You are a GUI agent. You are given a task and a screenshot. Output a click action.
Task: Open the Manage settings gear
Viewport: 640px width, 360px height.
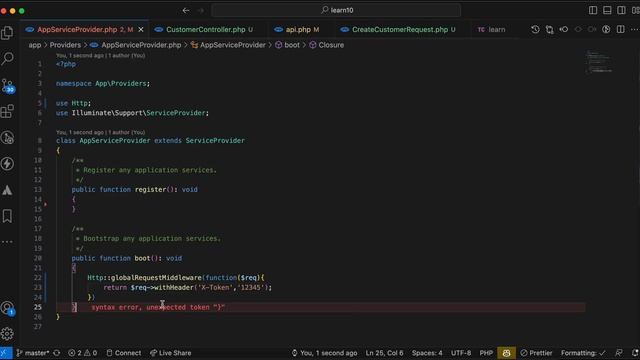click(7, 334)
